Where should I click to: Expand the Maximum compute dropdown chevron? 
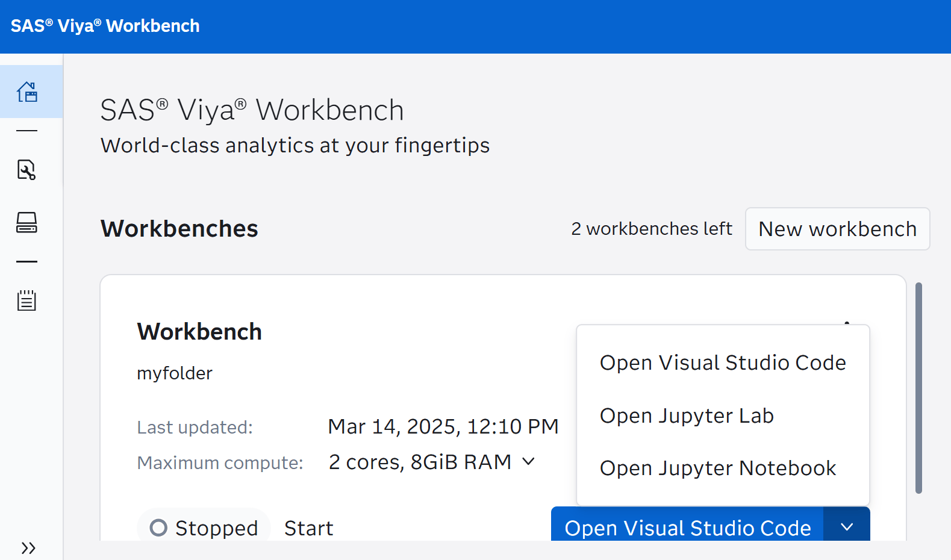point(528,462)
